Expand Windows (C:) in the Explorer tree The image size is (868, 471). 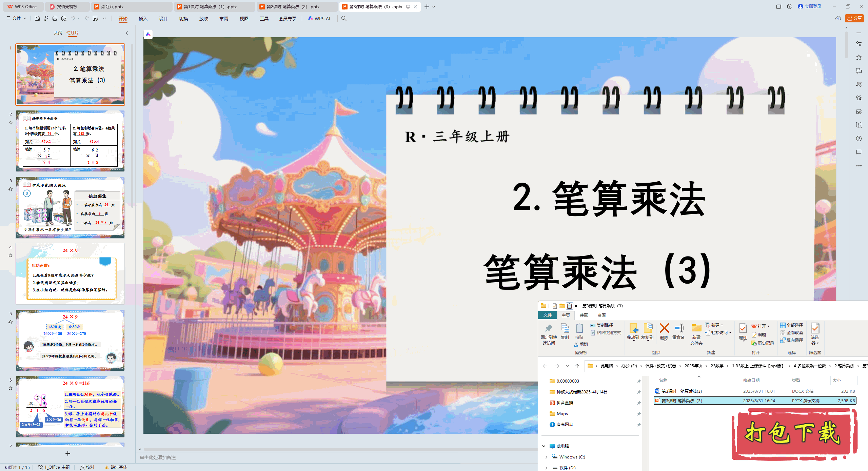tap(547, 457)
